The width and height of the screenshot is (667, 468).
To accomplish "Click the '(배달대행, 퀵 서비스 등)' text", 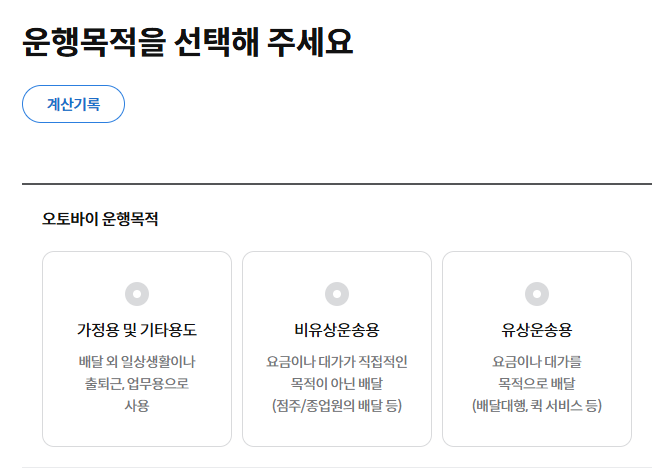I will (537, 405).
